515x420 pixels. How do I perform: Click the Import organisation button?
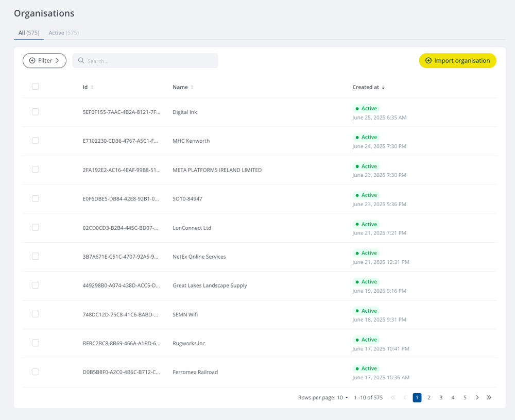click(x=457, y=60)
